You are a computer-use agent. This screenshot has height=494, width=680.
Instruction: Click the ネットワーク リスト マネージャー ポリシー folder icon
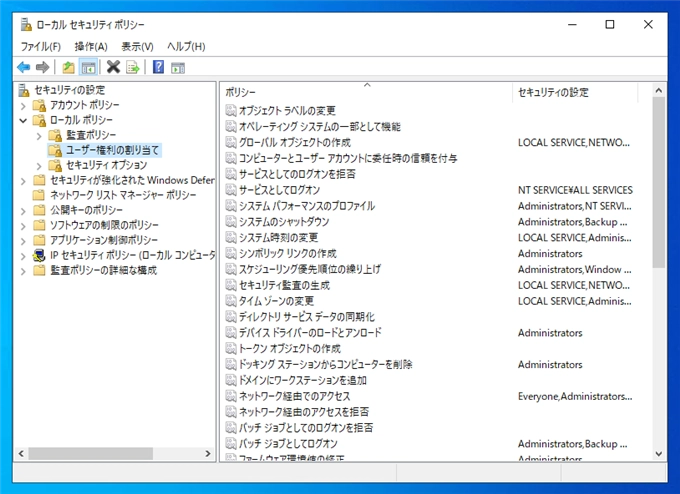tap(39, 195)
